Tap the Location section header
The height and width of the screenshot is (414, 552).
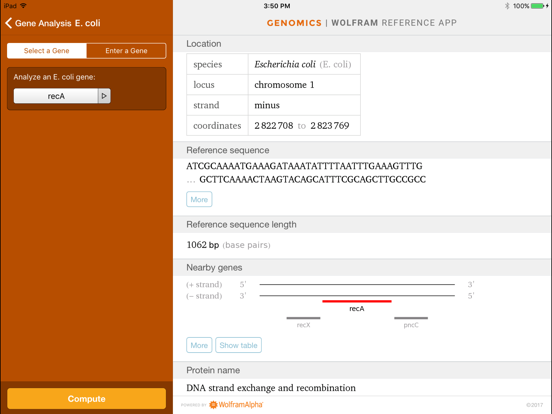coord(362,44)
